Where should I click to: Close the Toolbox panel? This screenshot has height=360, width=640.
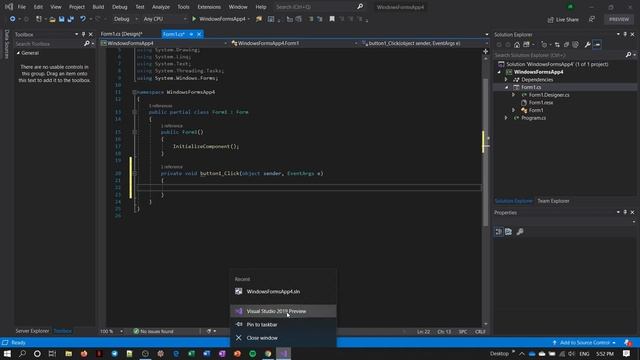[x=91, y=34]
